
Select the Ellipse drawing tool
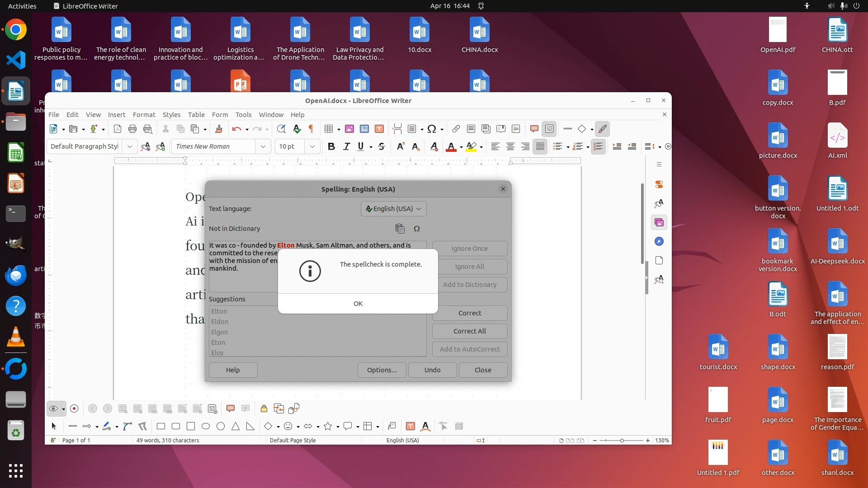coord(206,426)
